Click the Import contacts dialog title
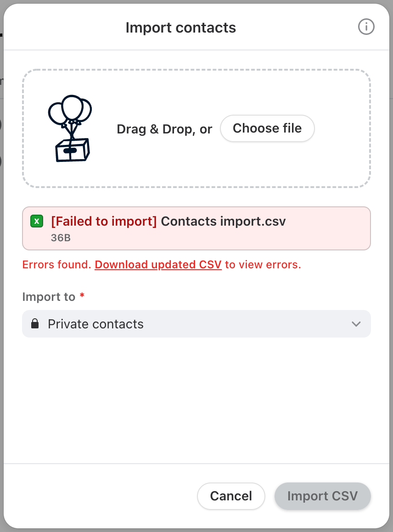The width and height of the screenshot is (393, 532). click(181, 28)
